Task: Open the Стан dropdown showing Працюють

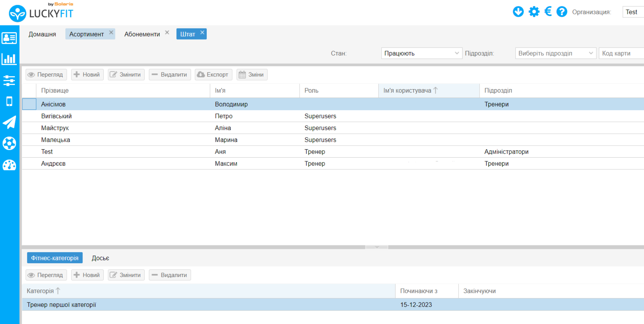Action: [x=422, y=53]
